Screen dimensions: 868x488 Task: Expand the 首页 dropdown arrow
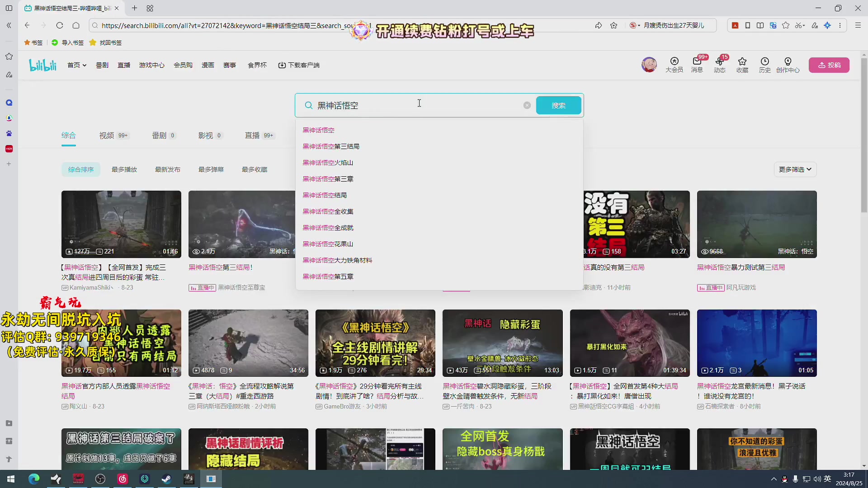pyautogui.click(x=85, y=66)
